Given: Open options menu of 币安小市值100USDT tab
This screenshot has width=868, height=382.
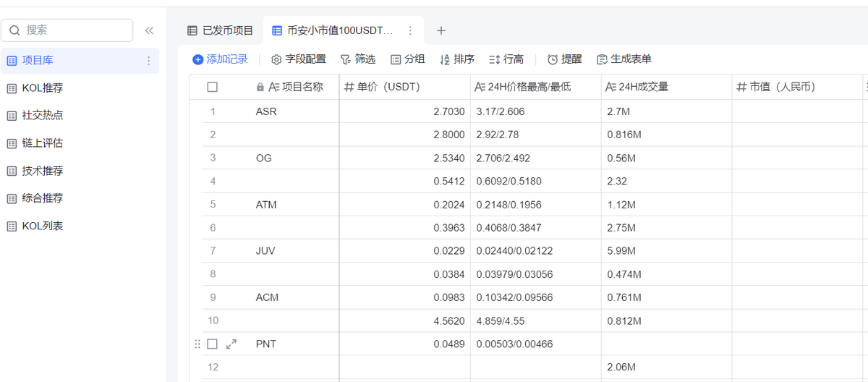Looking at the screenshot, I should pyautogui.click(x=410, y=30).
